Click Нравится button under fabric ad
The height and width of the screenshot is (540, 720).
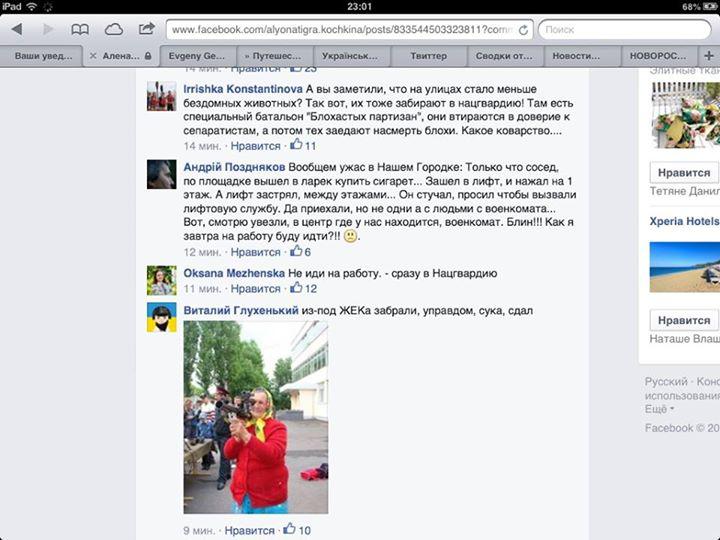(x=684, y=173)
